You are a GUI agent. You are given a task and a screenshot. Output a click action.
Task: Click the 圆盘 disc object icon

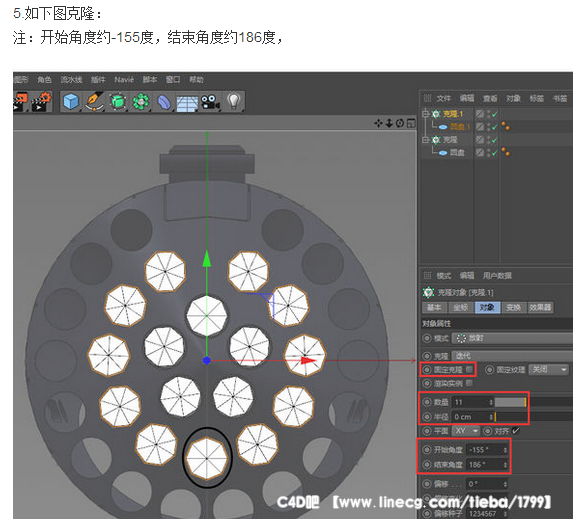click(x=443, y=152)
